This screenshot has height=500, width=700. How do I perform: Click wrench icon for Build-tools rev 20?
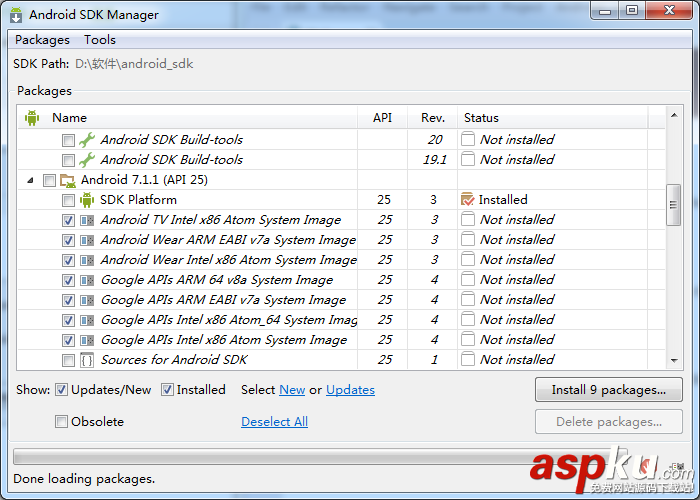tap(87, 140)
